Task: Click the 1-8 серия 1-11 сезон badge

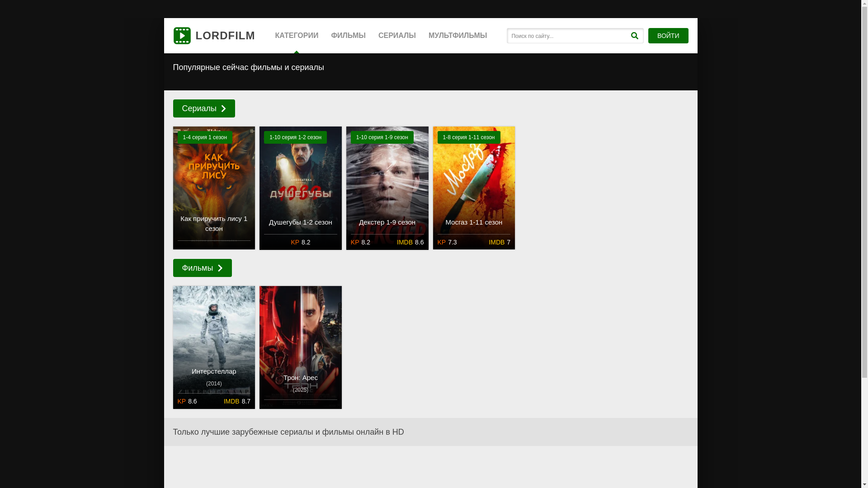Action: click(469, 137)
